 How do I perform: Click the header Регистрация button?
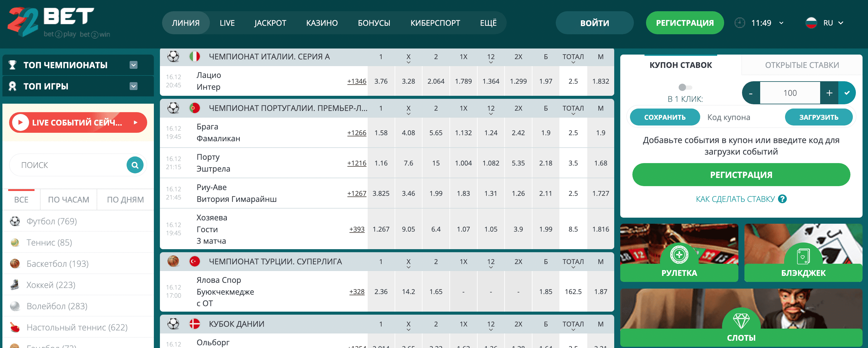click(685, 23)
